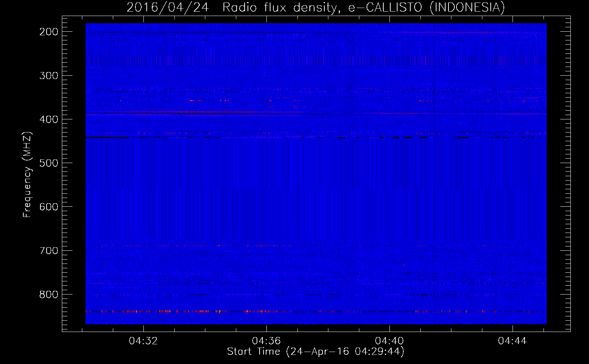Click the plot title "2016/04/24 Radio flux density, e-CALLISTO (INDONESIA)"
589x364 pixels.
[x=316, y=7]
